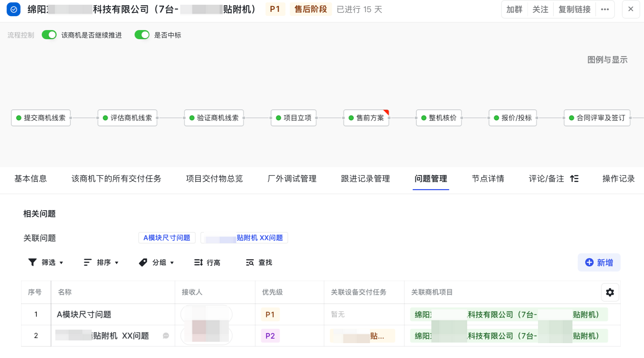This screenshot has height=358, width=644.
Task: Select the 售前方案 workflow node
Action: pyautogui.click(x=366, y=118)
